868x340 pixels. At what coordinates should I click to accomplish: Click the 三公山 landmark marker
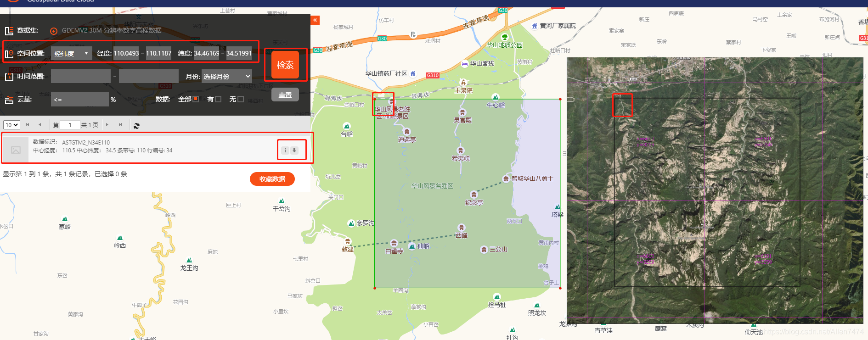(484, 250)
